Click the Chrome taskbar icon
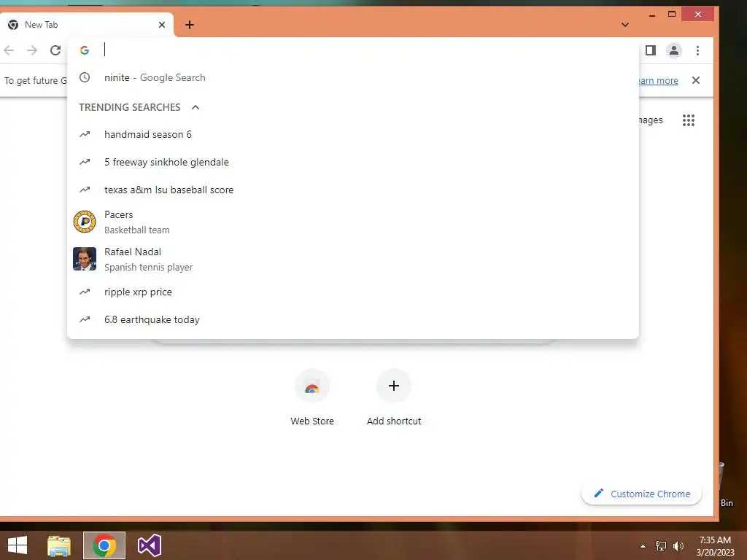 point(104,545)
